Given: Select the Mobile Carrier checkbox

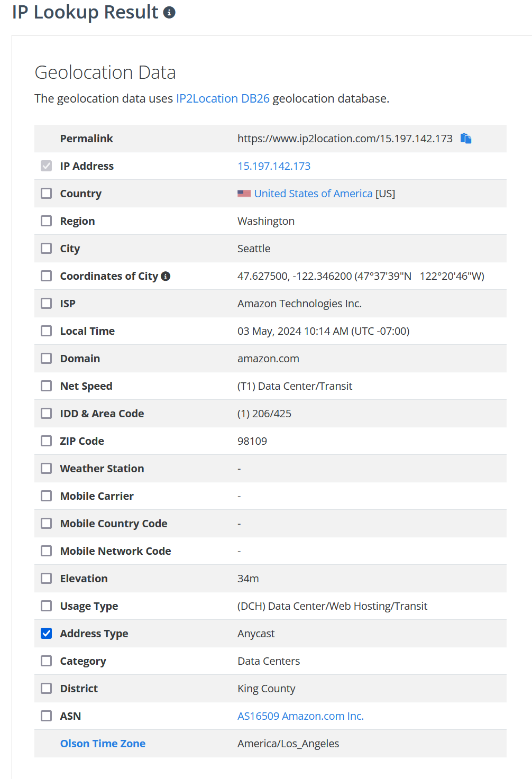Looking at the screenshot, I should [47, 496].
